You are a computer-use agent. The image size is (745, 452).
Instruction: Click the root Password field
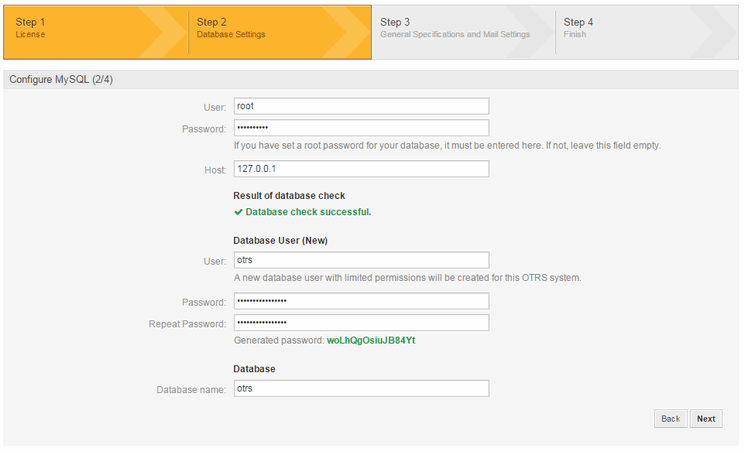[x=361, y=128]
